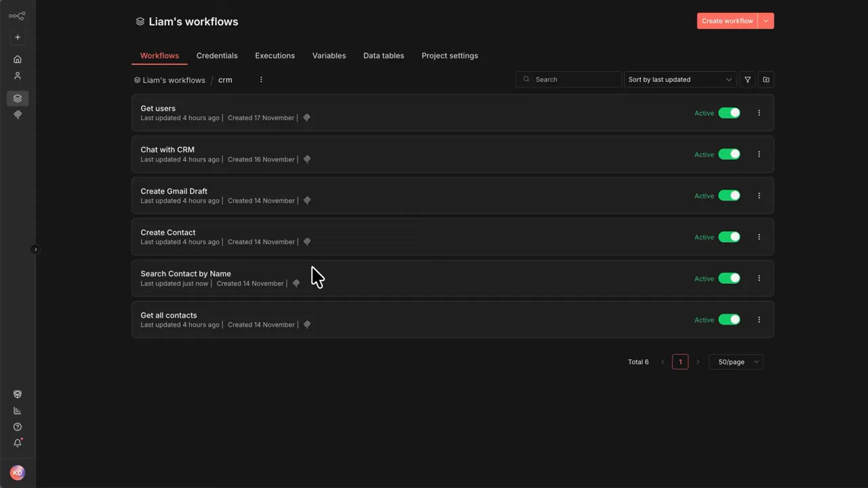Deactivate the Get users workflow
This screenshot has width=868, height=488.
pos(729,113)
